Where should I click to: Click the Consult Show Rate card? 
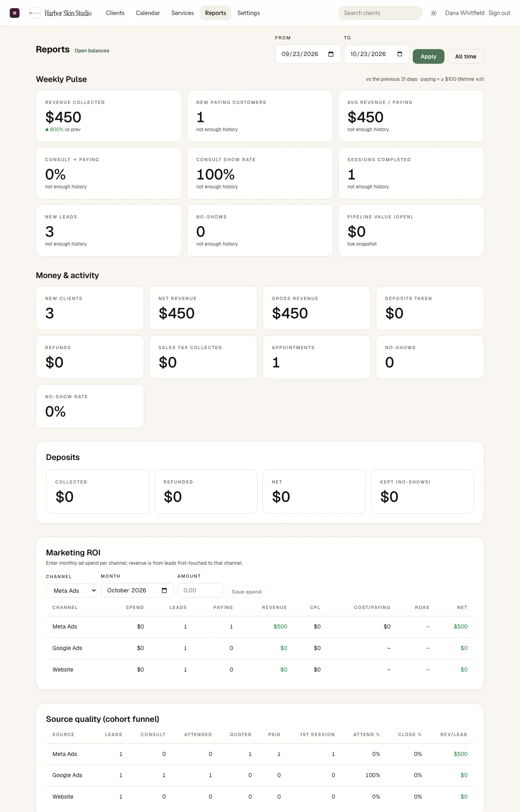(x=260, y=173)
